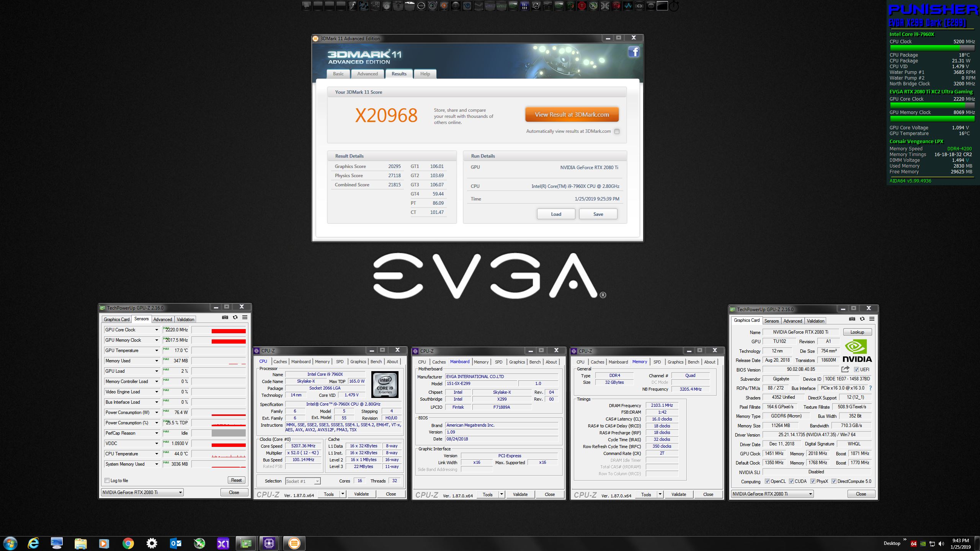This screenshot has height=551, width=980.
Task: Toggle the UEFI checkbox in GPU-Z
Action: 856,370
